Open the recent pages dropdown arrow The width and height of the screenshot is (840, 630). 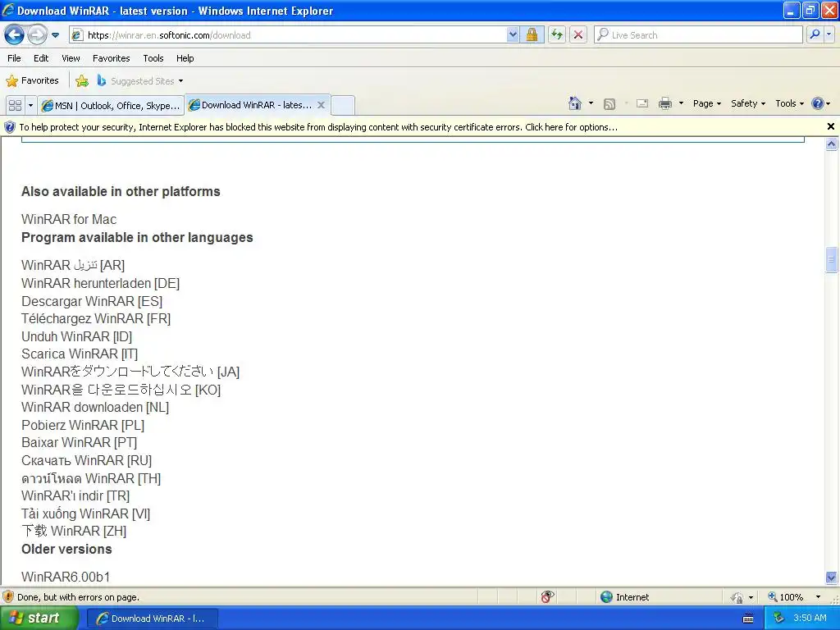(x=55, y=35)
